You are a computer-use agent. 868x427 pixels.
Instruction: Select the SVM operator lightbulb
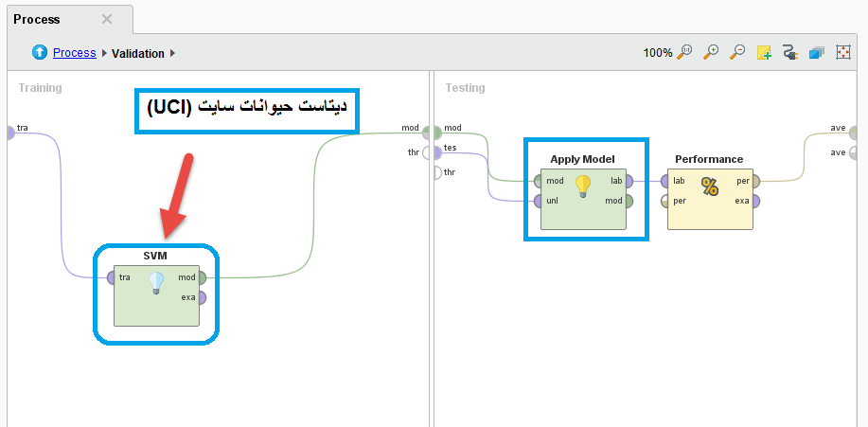tap(156, 282)
